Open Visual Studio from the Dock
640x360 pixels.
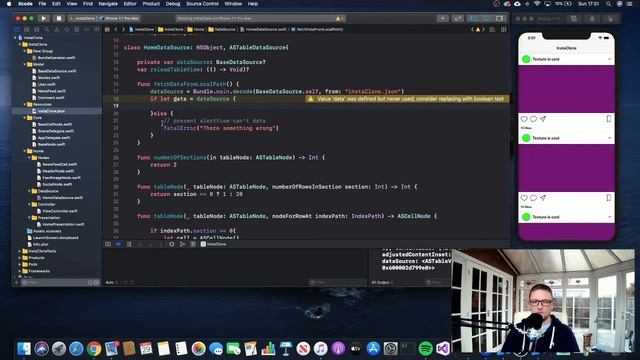(443, 349)
